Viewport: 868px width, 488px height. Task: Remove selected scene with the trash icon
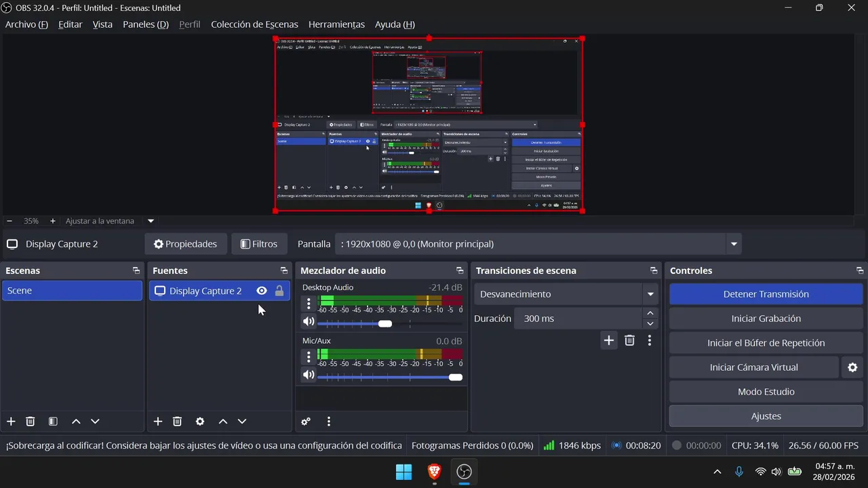tap(31, 422)
